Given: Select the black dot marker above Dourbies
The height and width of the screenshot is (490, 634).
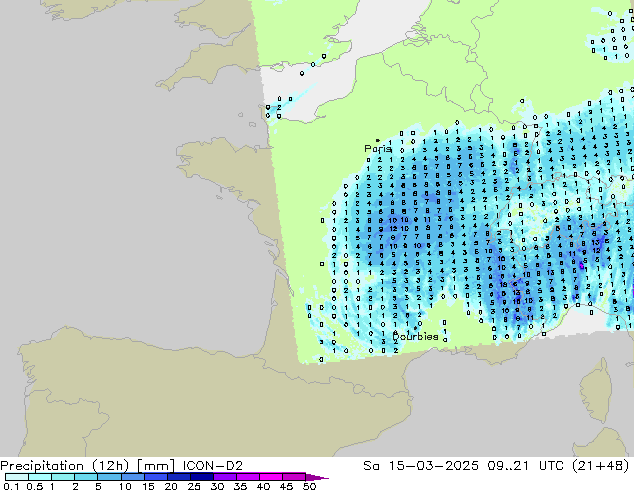Looking at the screenshot, I should tap(415, 328).
